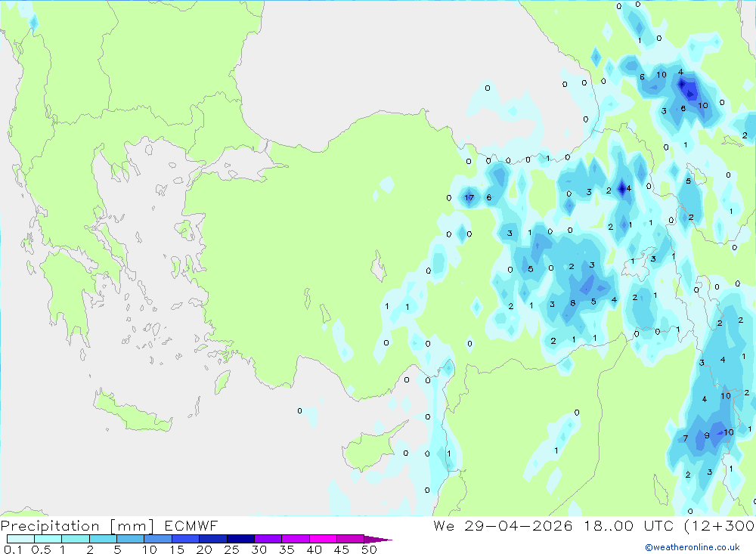Click the 'Precipitation' title word
The image size is (756, 554).
[50, 526]
